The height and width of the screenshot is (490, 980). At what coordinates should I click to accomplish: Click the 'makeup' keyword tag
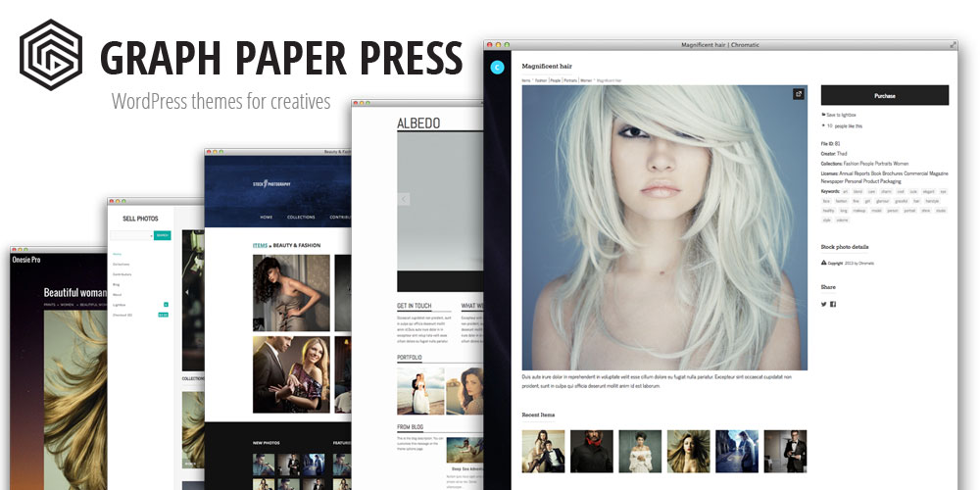(x=858, y=211)
